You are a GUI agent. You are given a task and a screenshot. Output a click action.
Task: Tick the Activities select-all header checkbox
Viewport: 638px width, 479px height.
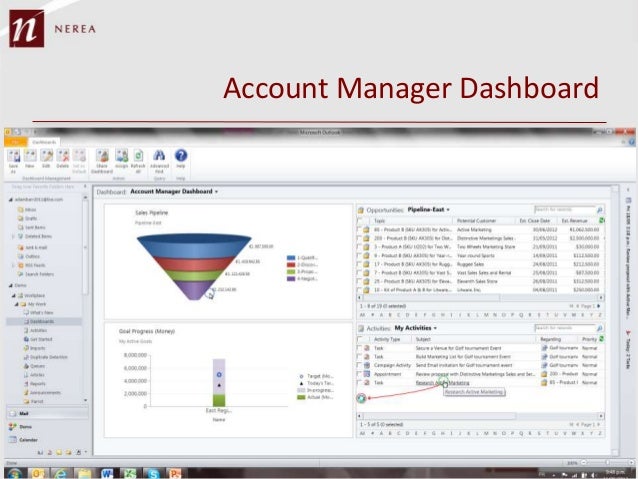tap(359, 339)
